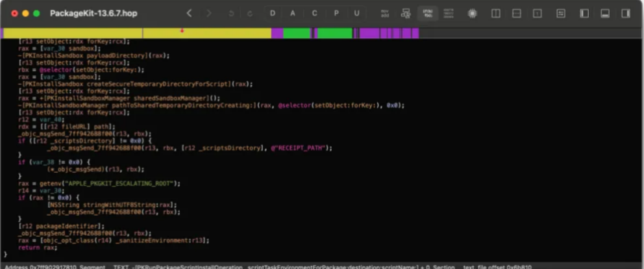
Task: Toggle the bottom console panel
Action: coord(605,14)
